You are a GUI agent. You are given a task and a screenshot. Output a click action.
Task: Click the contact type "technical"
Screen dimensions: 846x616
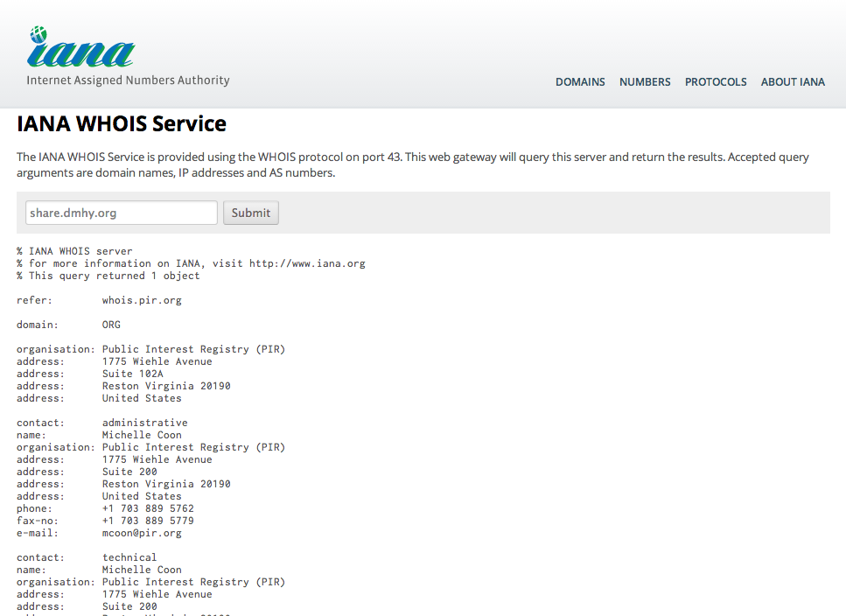click(129, 557)
